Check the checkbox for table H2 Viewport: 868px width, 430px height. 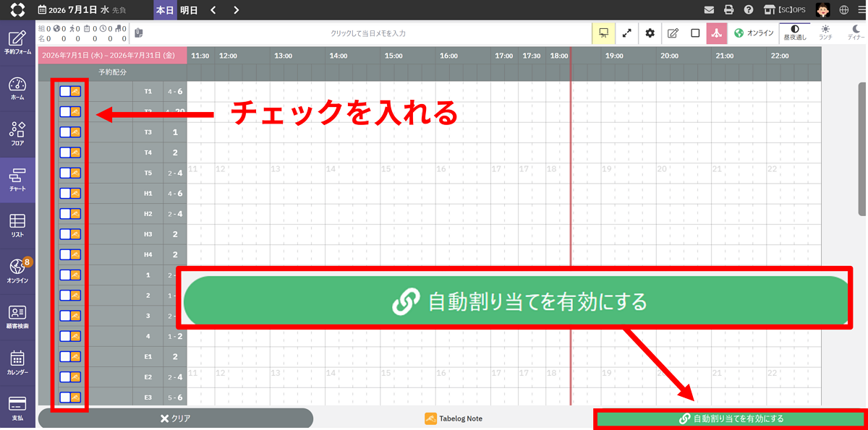65,214
